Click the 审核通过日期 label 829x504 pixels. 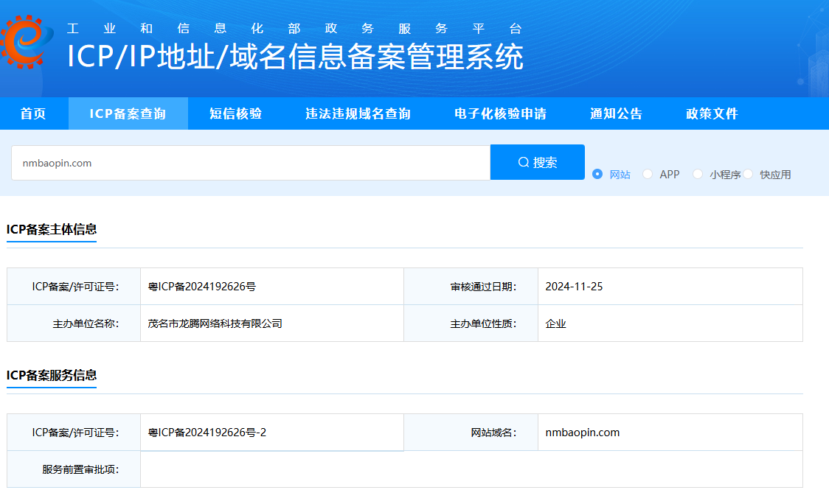tap(483, 287)
